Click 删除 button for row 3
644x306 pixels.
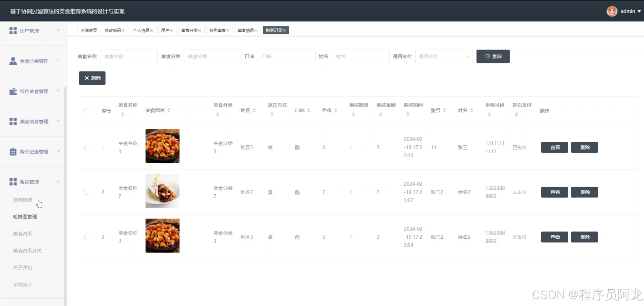(584, 237)
